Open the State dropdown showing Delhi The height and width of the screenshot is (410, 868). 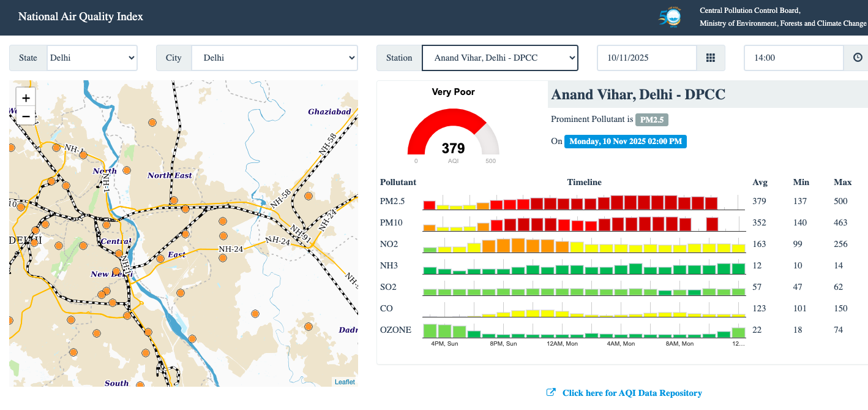92,58
